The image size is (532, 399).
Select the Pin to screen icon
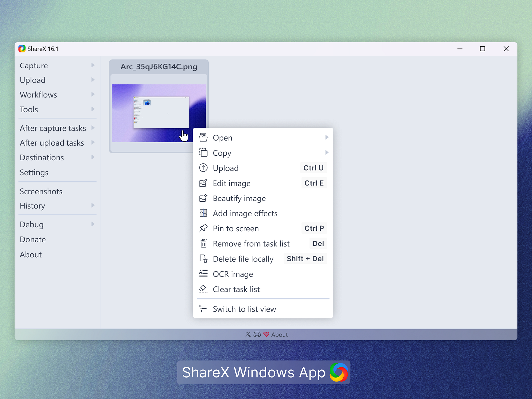[x=203, y=228]
